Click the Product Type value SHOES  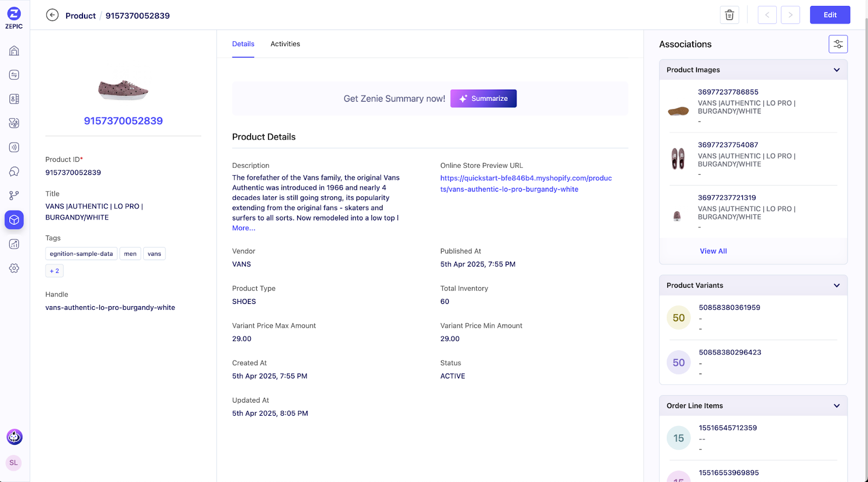pyautogui.click(x=244, y=302)
